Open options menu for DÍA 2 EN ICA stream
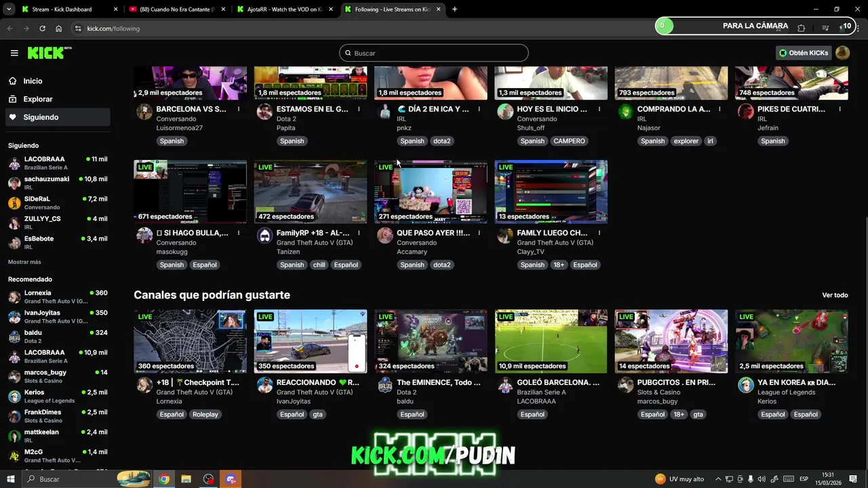This screenshot has height=488, width=868. tap(479, 109)
